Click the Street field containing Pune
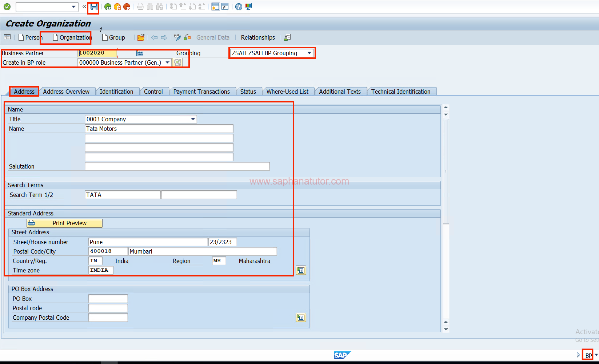Viewport: 599px width, 364px height. (148, 242)
